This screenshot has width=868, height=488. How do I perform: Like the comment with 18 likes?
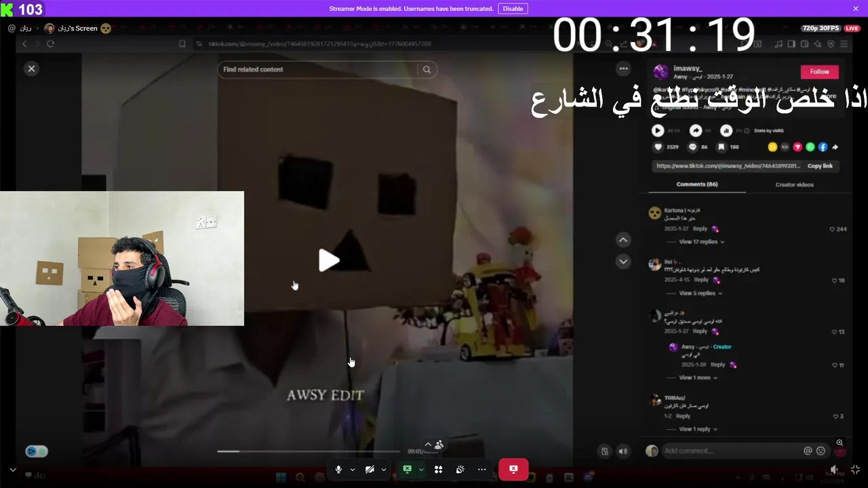(835, 281)
